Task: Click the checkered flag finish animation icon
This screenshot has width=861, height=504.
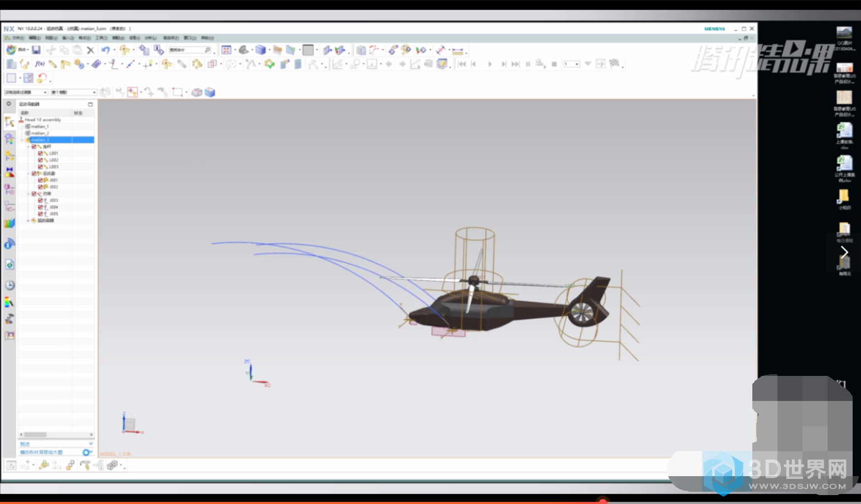Action: click(x=614, y=63)
